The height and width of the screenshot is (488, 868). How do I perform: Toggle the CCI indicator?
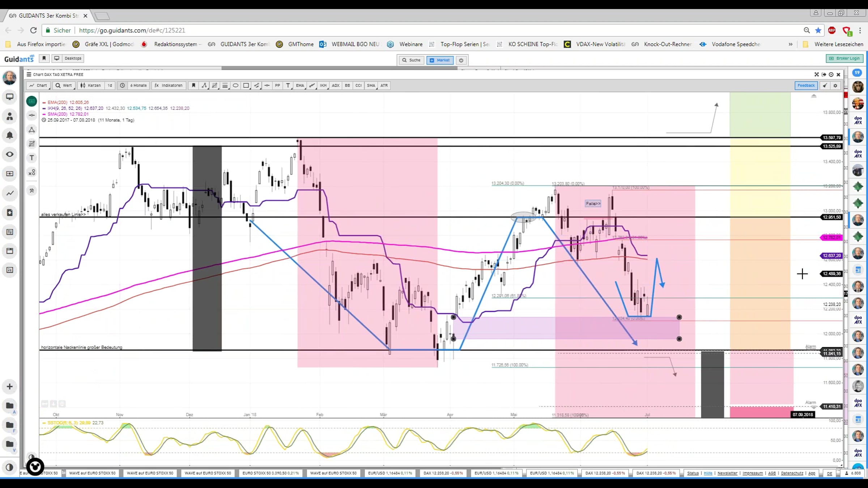pos(358,85)
